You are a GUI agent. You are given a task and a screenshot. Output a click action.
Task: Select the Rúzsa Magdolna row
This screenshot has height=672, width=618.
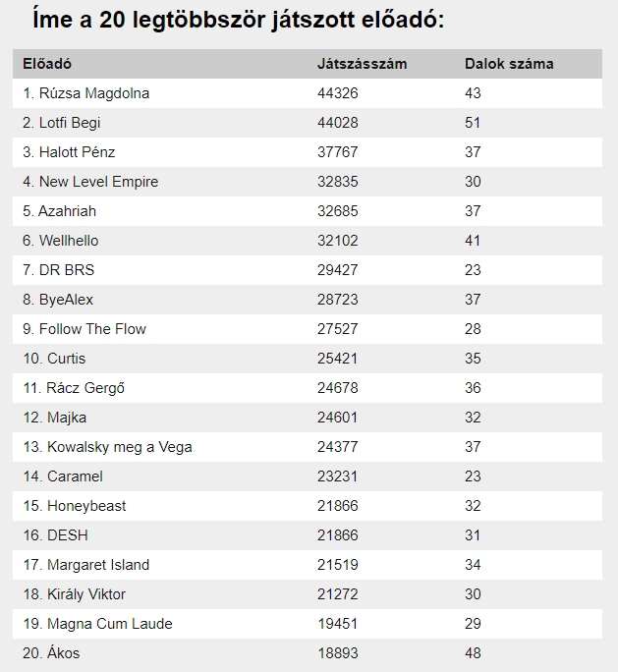[308, 93]
